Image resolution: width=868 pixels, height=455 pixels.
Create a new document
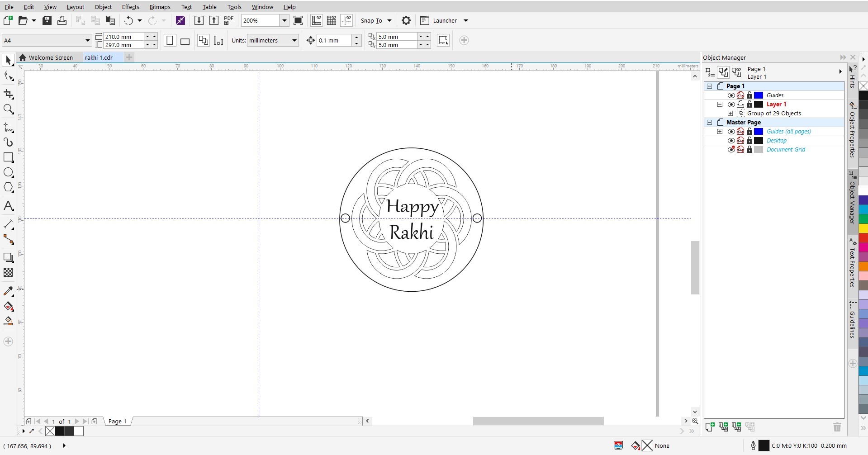pos(8,20)
